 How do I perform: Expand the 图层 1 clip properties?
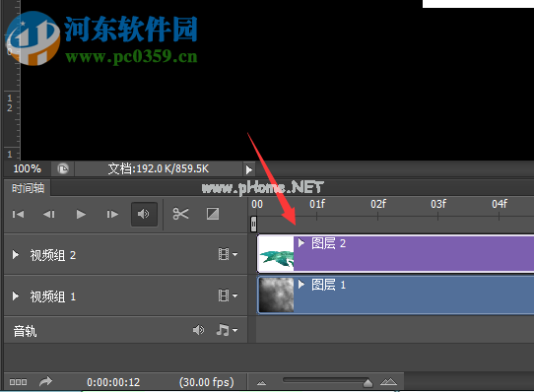tap(301, 284)
